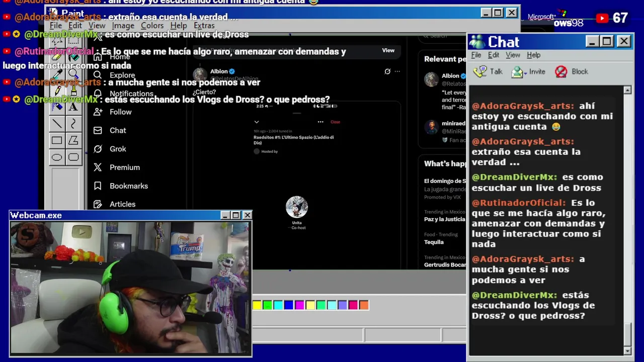Click miniraed avatar under Relevant people
Viewport: 644px width, 362px height.
point(431,127)
